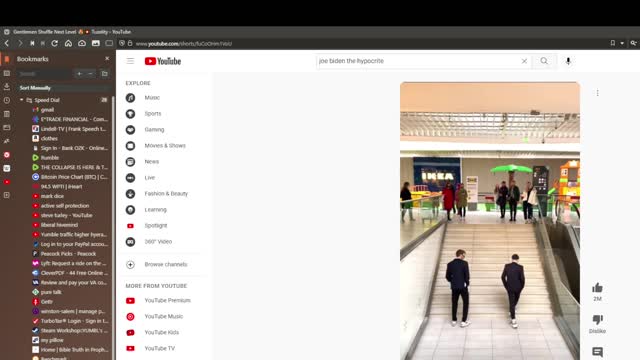Open the Log in to your PayPal bookmark
The height and width of the screenshot is (360, 640).
click(70, 244)
